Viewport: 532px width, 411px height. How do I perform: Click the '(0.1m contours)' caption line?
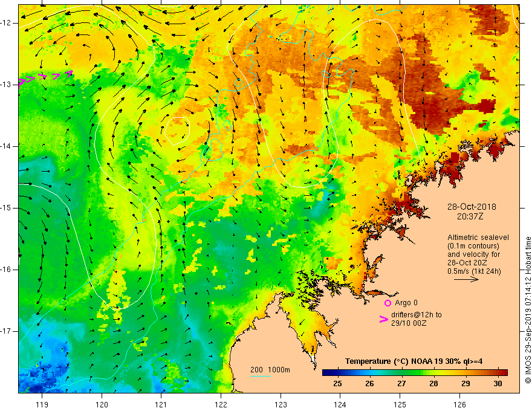[473, 246]
